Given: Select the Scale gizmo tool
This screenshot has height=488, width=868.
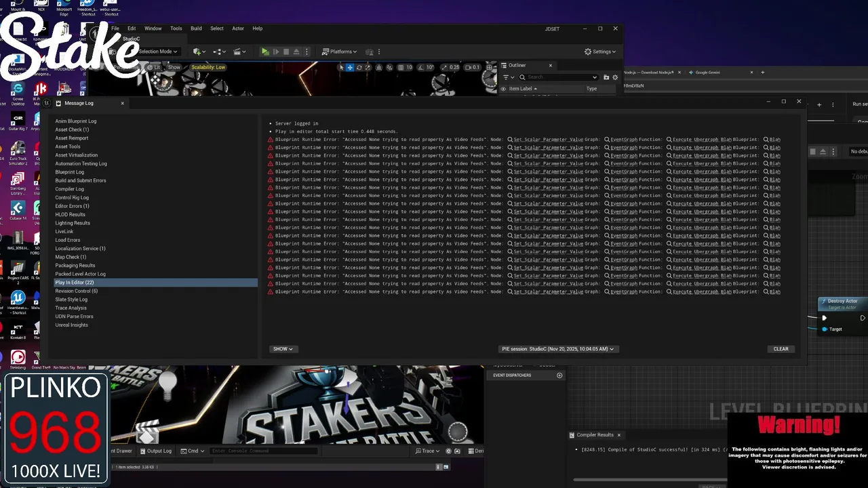Looking at the screenshot, I should 368,67.
